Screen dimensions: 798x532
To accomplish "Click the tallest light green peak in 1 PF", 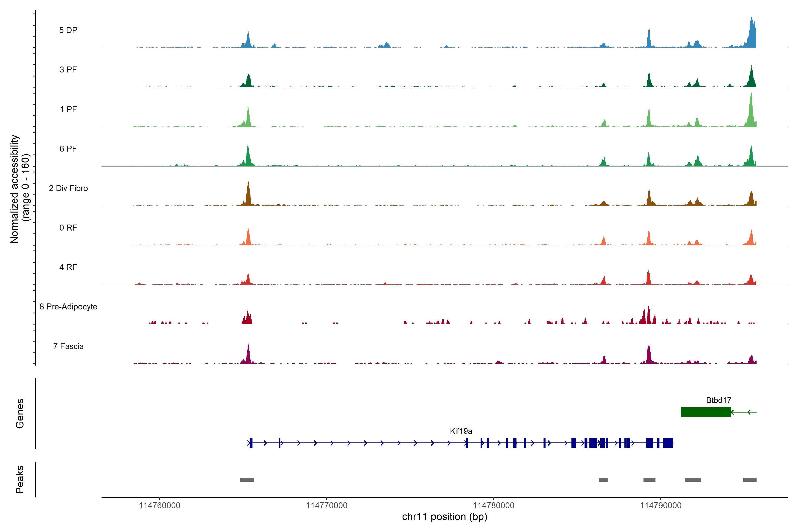I will pyautogui.click(x=751, y=112).
